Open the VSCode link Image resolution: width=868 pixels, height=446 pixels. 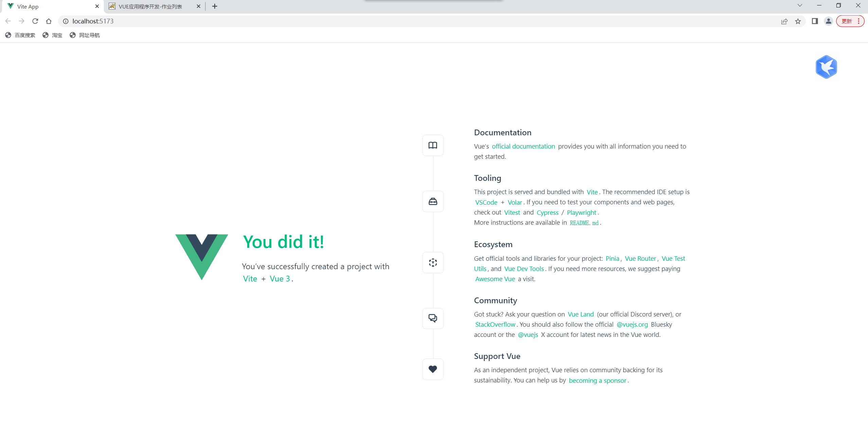[486, 202]
